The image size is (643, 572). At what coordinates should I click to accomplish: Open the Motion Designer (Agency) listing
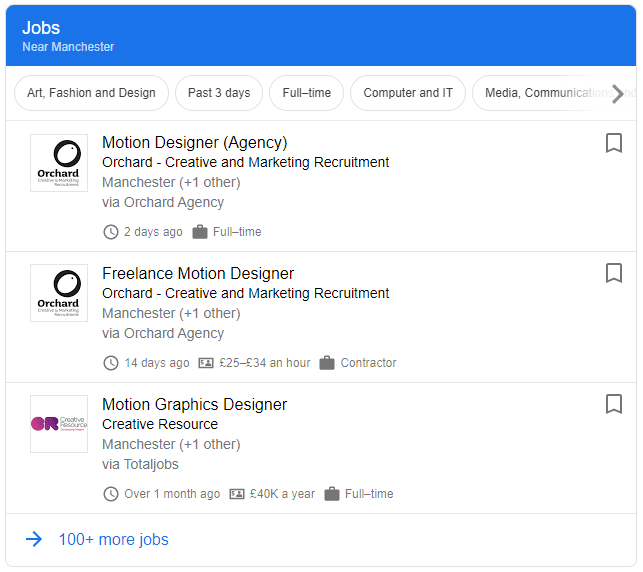(x=195, y=143)
